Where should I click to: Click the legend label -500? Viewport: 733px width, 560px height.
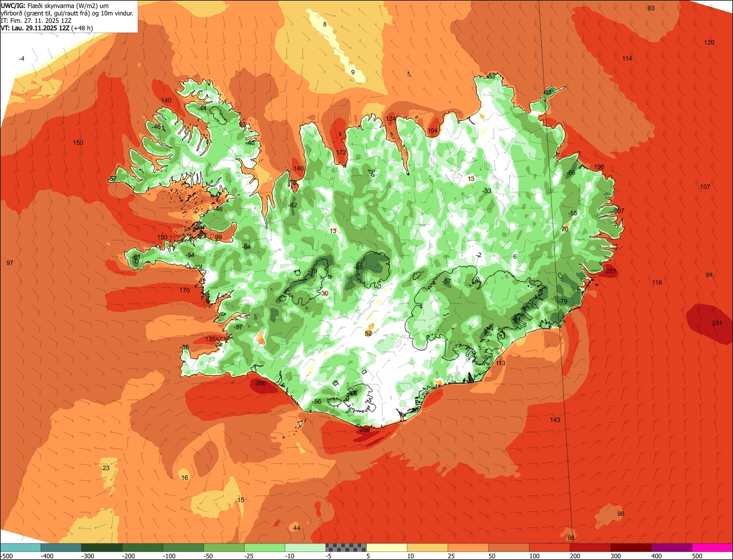click(x=7, y=556)
